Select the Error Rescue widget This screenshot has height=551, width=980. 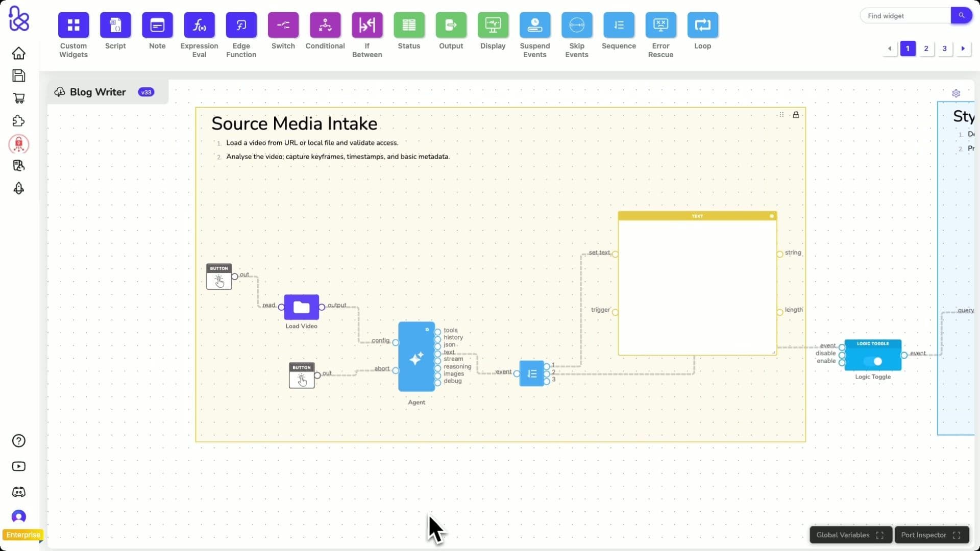[x=660, y=25]
